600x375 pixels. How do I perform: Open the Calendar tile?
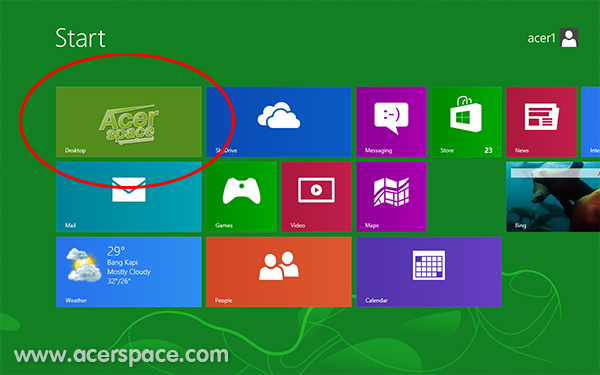[429, 272]
